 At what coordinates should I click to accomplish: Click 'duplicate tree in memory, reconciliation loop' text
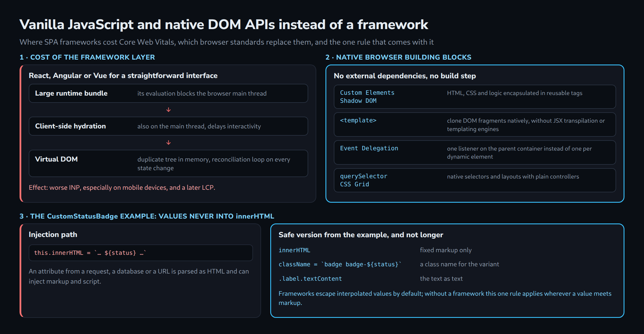214,164
